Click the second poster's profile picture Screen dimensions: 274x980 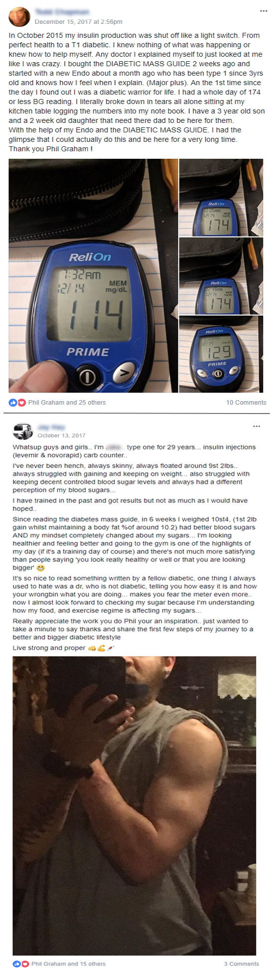(22, 431)
